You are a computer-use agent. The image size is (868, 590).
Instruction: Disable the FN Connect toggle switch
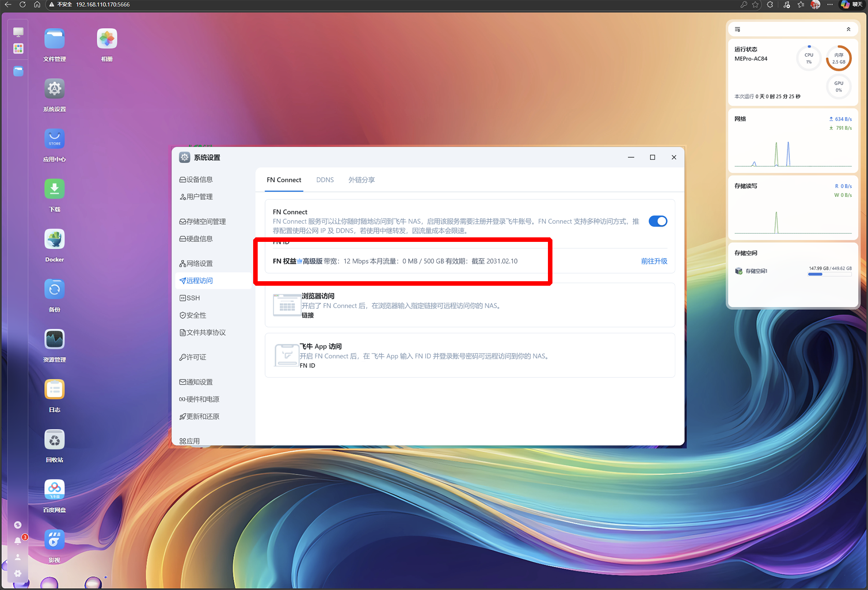[x=657, y=221]
